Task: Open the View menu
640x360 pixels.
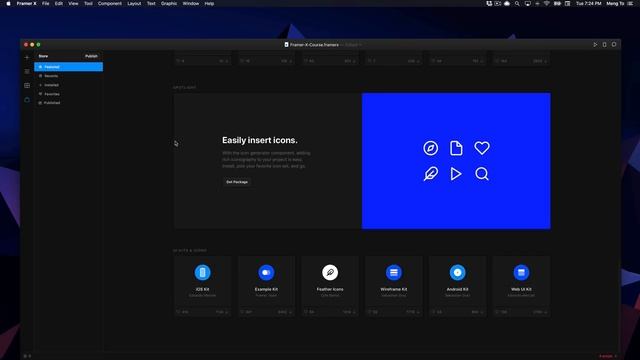Action: point(73,3)
